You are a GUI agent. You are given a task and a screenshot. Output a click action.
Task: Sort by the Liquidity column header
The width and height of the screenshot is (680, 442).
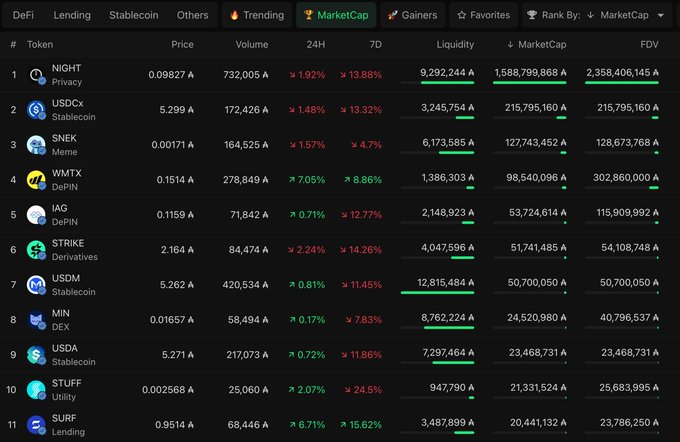(x=455, y=44)
